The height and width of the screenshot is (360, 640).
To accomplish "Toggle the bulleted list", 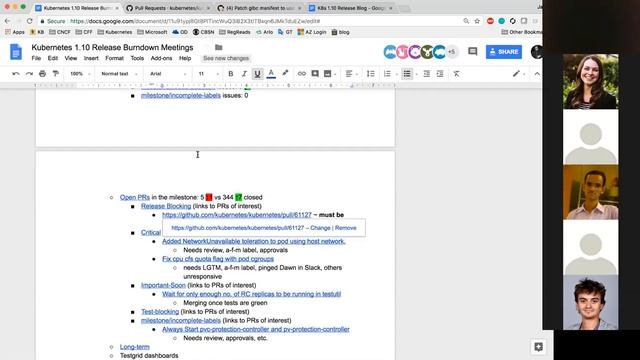I will (x=407, y=74).
